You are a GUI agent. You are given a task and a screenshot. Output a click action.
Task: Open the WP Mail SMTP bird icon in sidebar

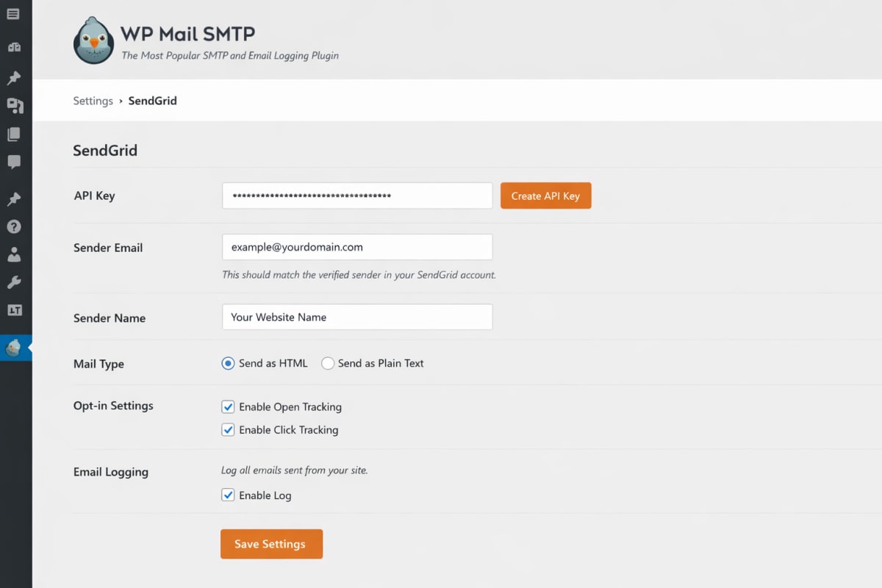[x=15, y=348]
